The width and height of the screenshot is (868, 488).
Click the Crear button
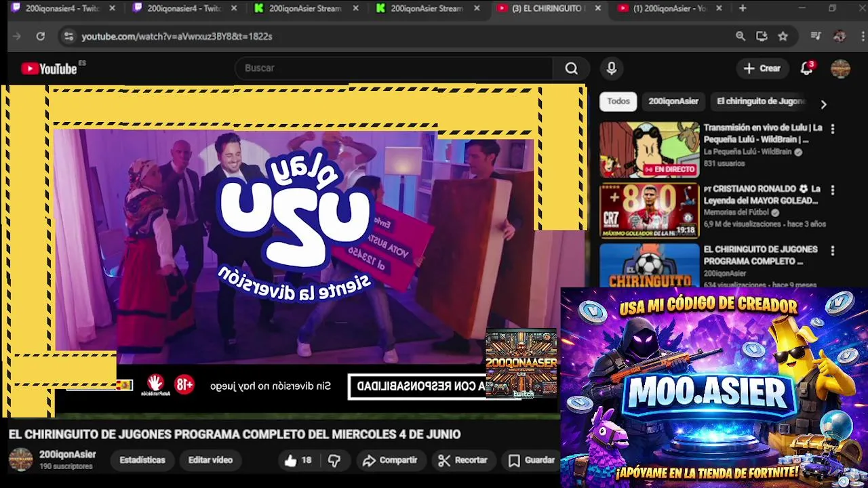point(762,68)
